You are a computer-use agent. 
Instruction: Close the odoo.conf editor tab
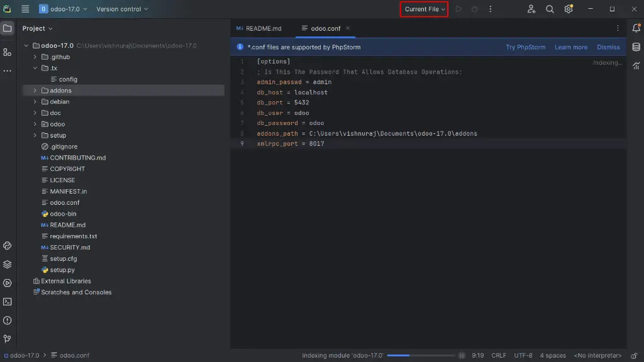coord(348,28)
